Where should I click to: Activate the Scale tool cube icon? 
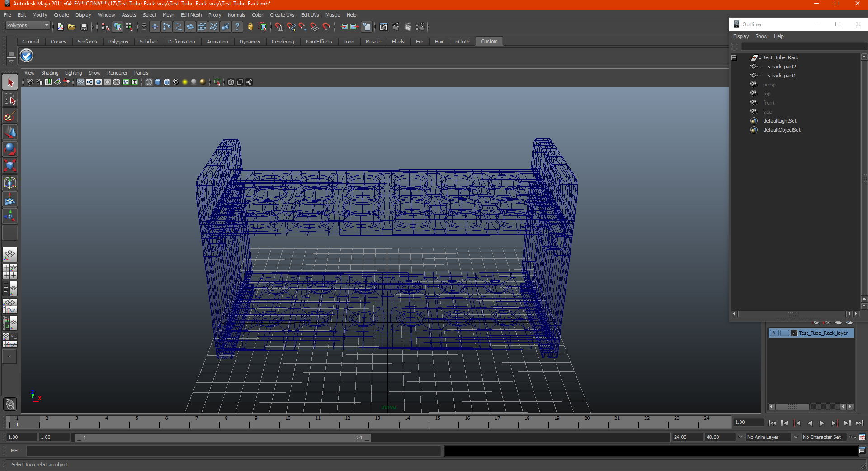click(10, 166)
